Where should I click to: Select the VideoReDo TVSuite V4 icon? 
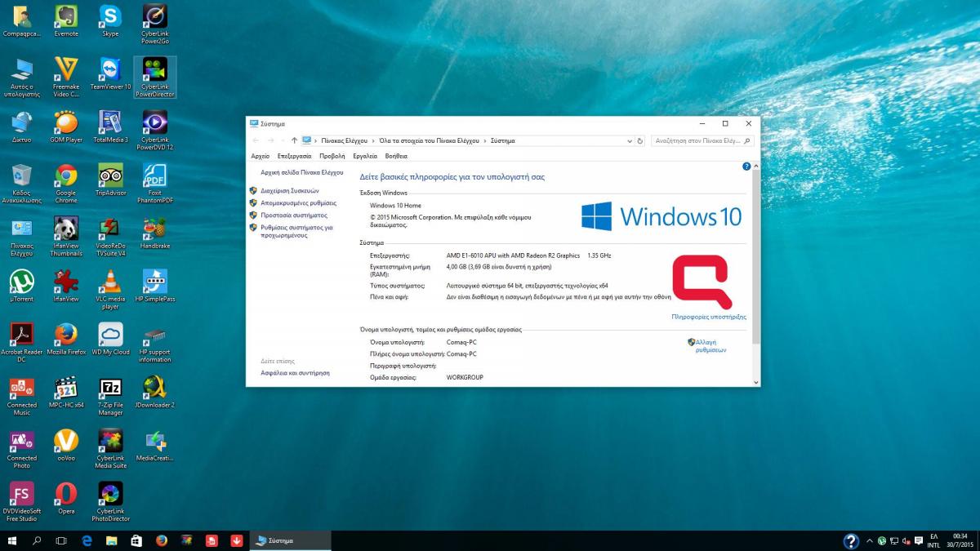(110, 237)
